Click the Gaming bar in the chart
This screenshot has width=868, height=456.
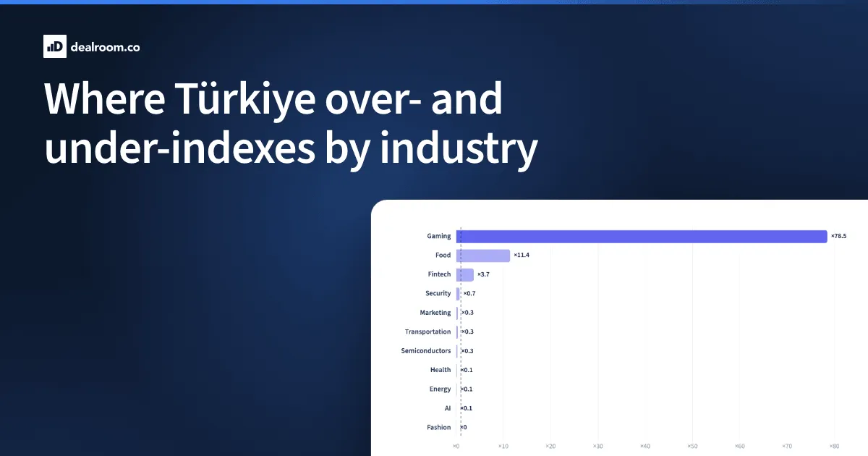642,236
